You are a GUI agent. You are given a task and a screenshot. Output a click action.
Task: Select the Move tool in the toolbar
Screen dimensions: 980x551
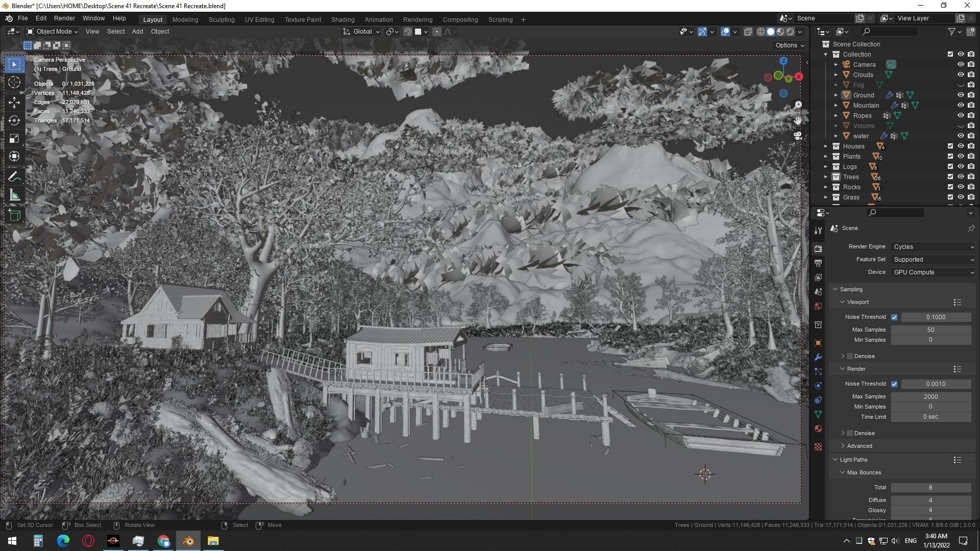14,102
